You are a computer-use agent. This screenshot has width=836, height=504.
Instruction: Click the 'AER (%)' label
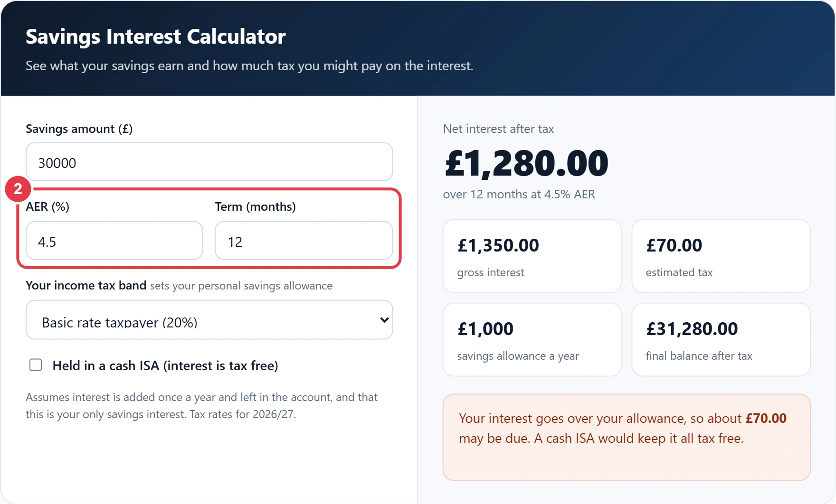tap(47, 206)
